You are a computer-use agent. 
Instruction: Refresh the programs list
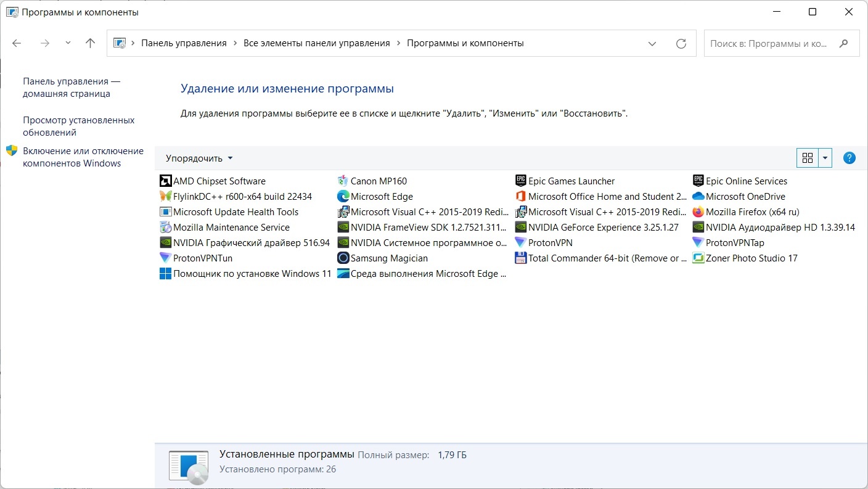point(681,43)
